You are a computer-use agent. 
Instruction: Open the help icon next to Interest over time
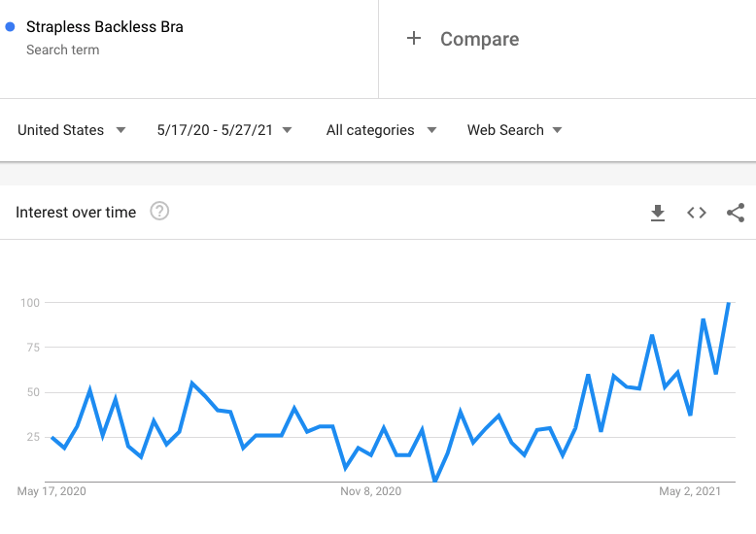(159, 211)
